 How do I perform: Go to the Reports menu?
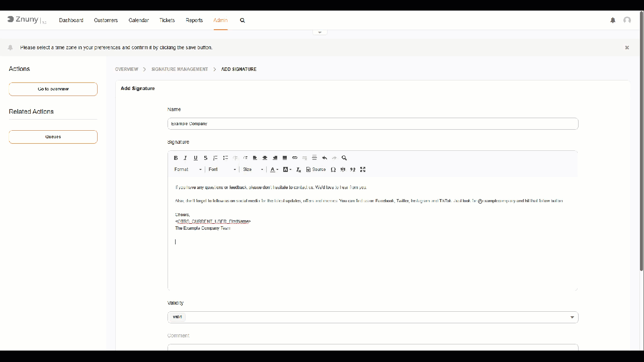194,20
